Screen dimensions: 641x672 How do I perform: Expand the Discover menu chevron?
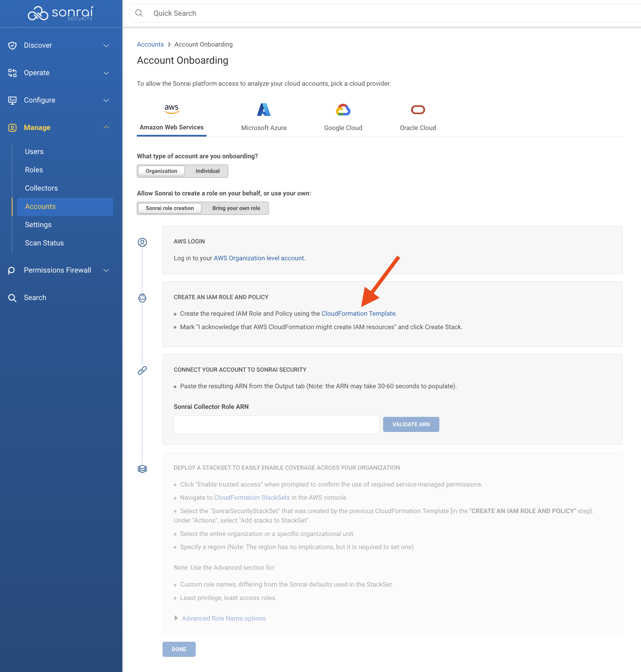(106, 45)
